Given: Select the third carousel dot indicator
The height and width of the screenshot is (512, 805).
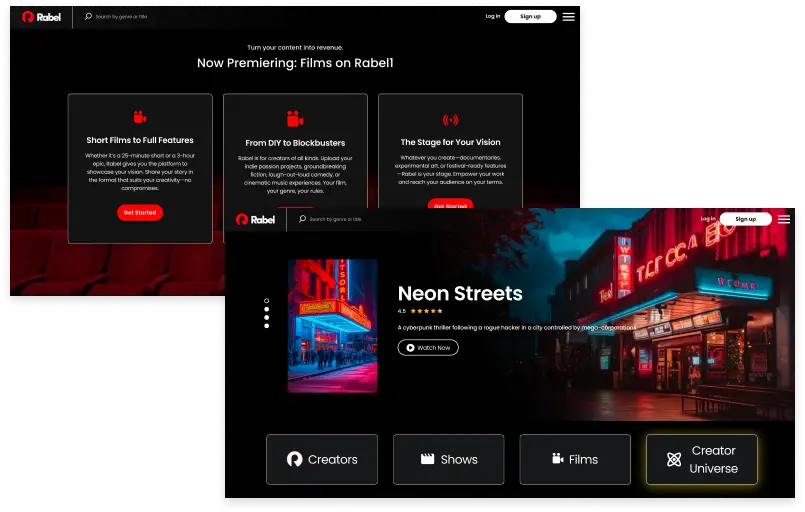Looking at the screenshot, I should [x=266, y=317].
